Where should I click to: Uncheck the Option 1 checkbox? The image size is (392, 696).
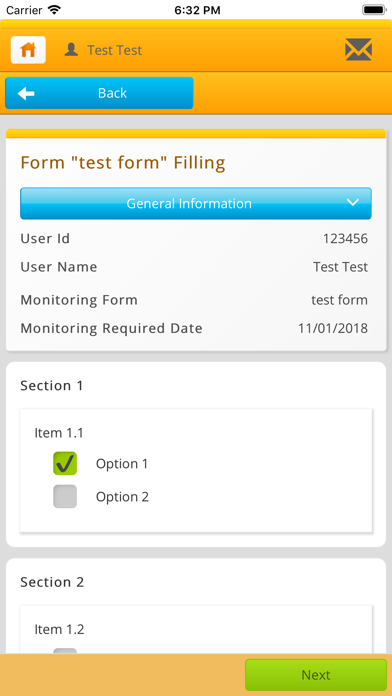65,463
